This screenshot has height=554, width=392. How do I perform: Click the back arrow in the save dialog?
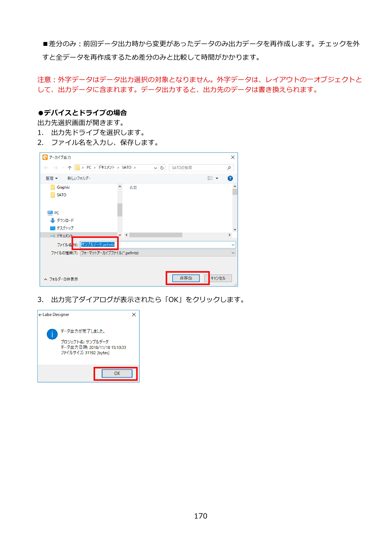46,168
